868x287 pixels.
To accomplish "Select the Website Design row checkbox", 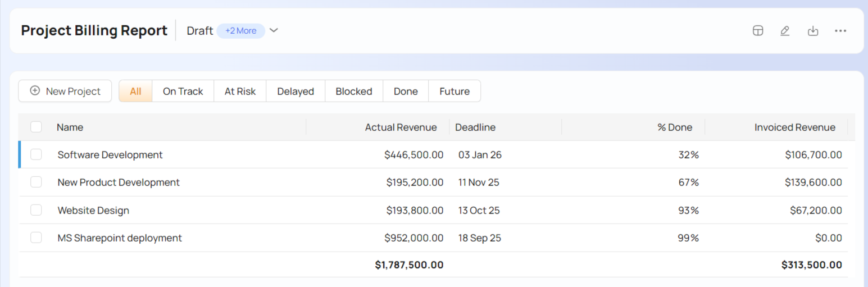I will pyautogui.click(x=37, y=210).
